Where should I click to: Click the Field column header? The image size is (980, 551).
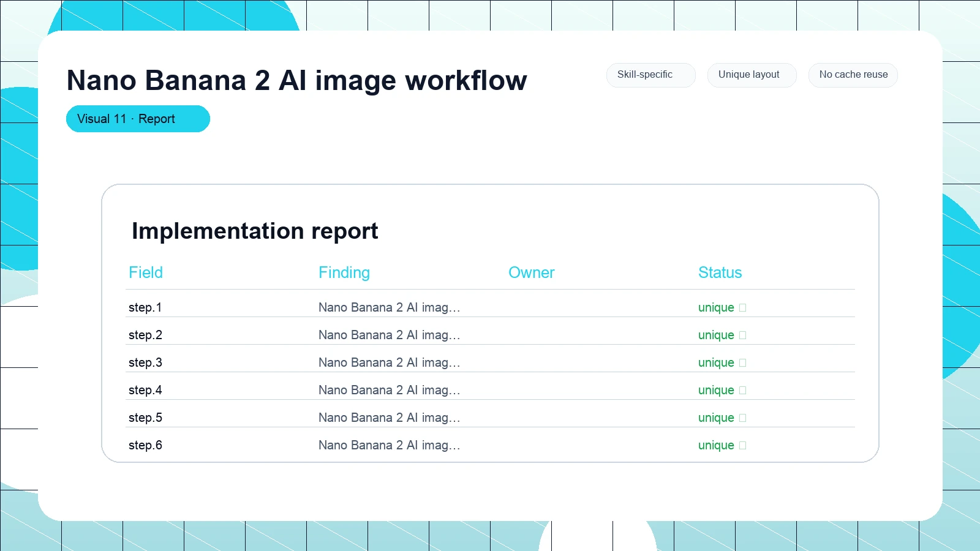(146, 272)
